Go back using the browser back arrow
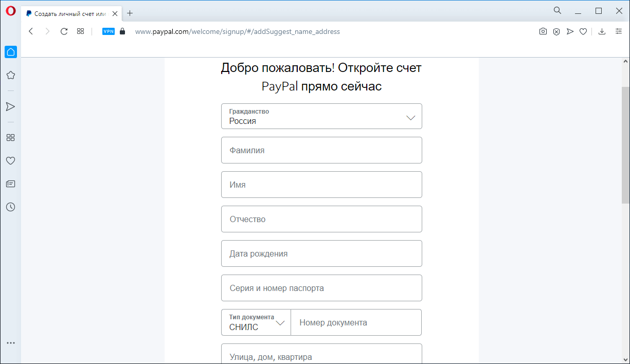 [31, 31]
